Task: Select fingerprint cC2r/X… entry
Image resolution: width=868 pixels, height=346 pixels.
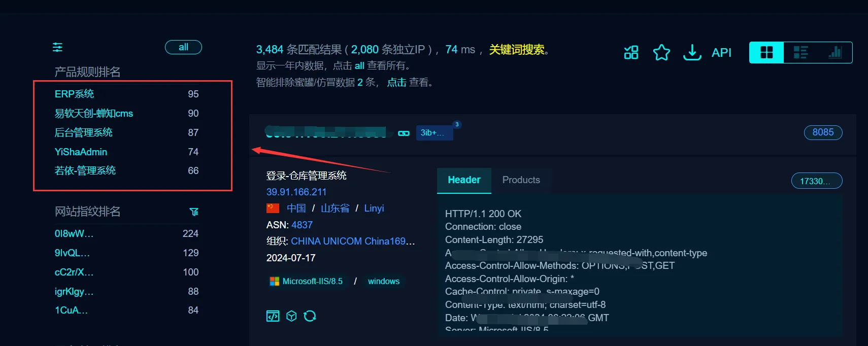Action: coord(74,272)
